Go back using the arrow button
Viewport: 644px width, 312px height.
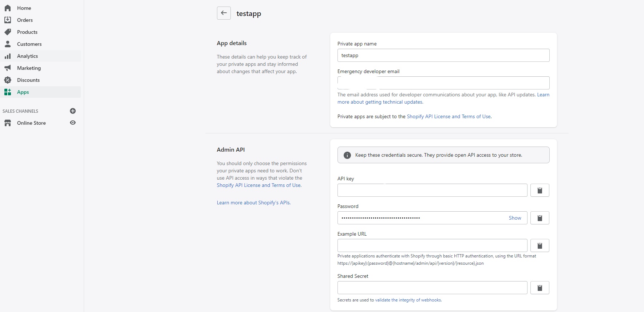point(224,13)
